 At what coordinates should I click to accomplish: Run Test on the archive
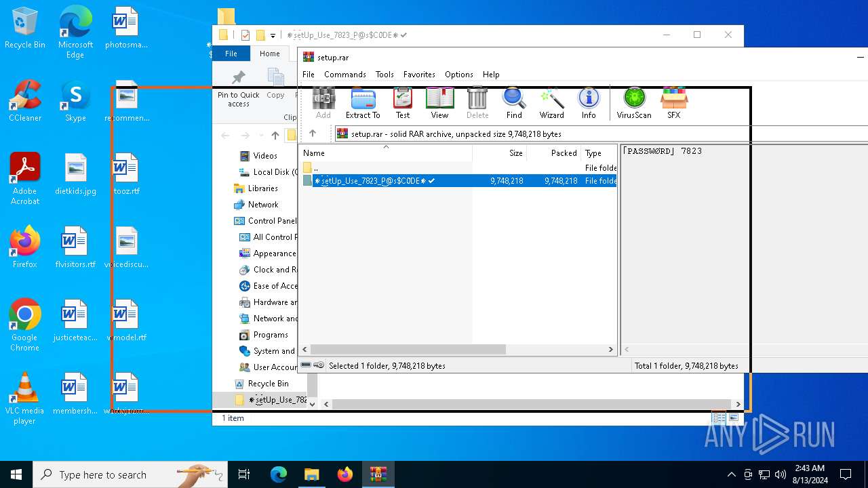(403, 103)
